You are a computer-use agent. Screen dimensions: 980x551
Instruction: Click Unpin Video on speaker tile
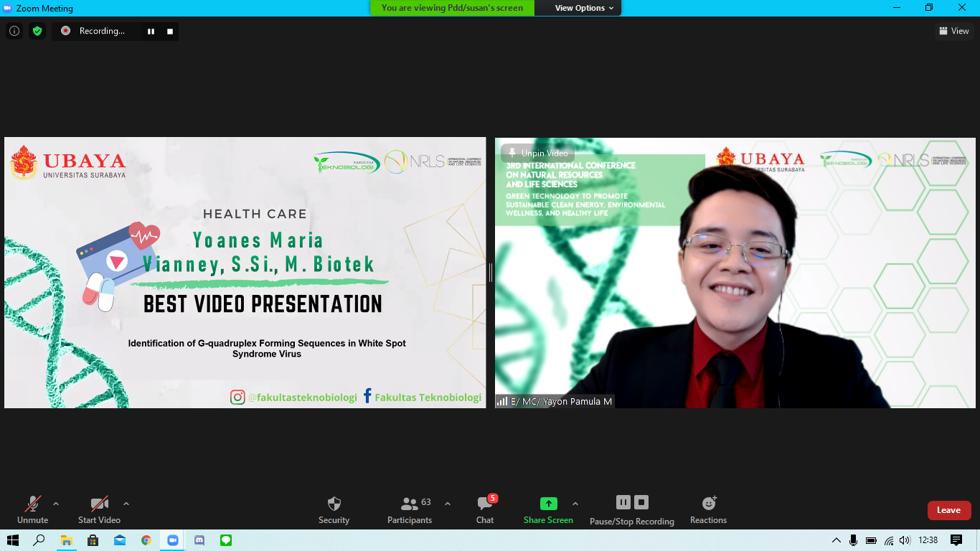coord(538,153)
